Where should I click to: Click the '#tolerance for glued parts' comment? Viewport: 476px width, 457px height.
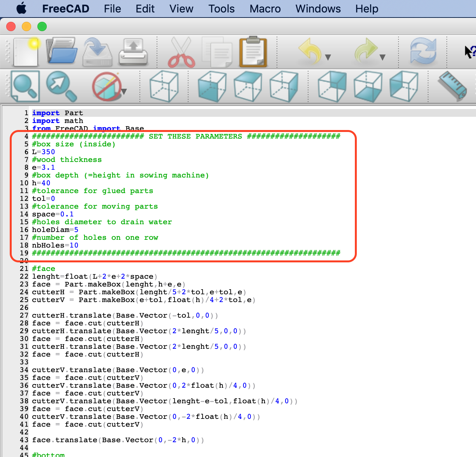pos(93,191)
